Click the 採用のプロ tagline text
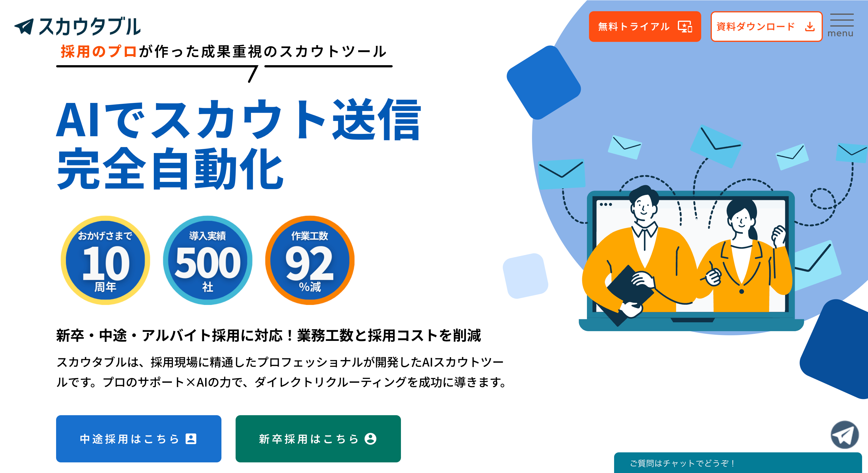The height and width of the screenshot is (473, 868). (98, 52)
